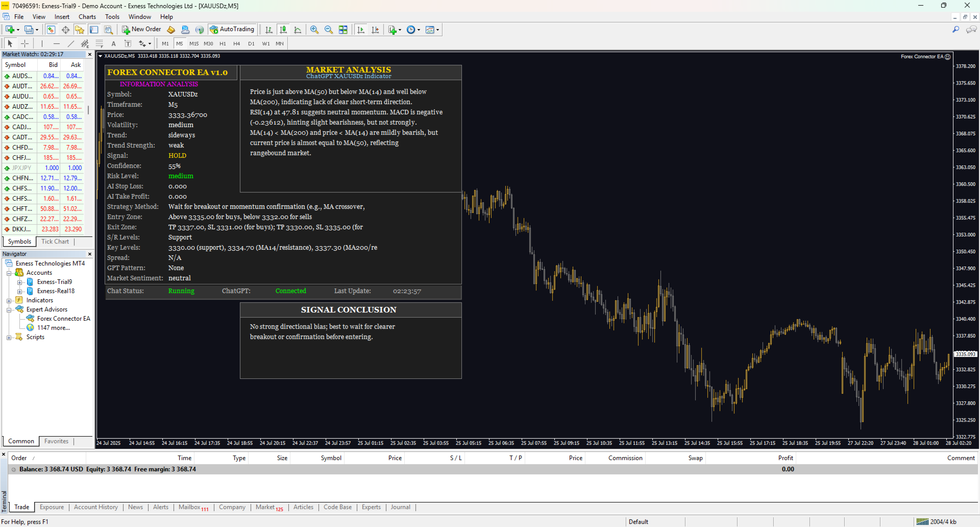
Task: Tile chart windows
Action: pyautogui.click(x=344, y=30)
